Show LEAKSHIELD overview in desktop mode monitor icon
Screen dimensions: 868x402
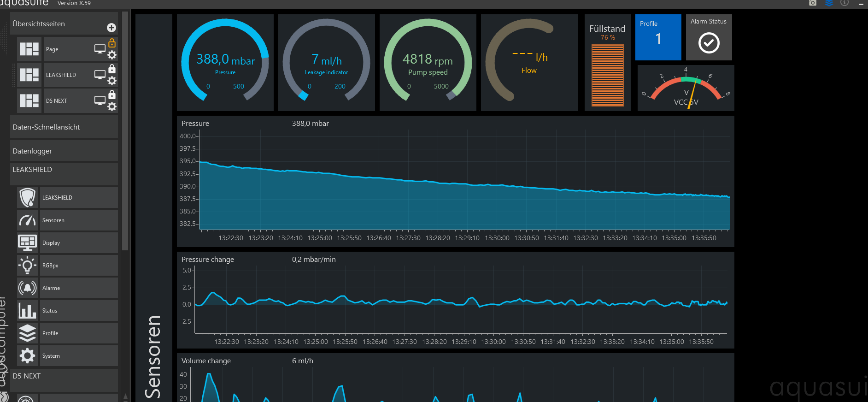pos(100,75)
